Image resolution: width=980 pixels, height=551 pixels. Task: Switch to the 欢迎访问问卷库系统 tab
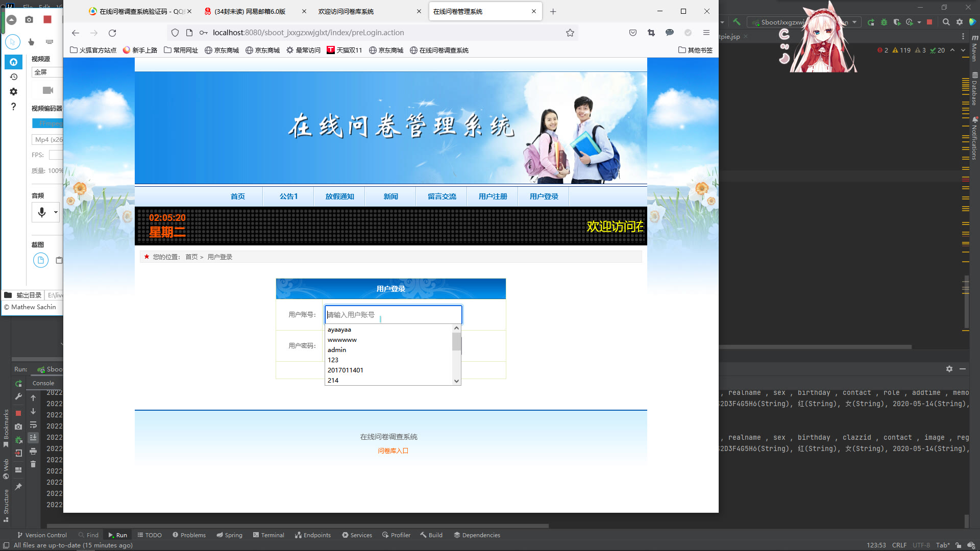pos(346,11)
